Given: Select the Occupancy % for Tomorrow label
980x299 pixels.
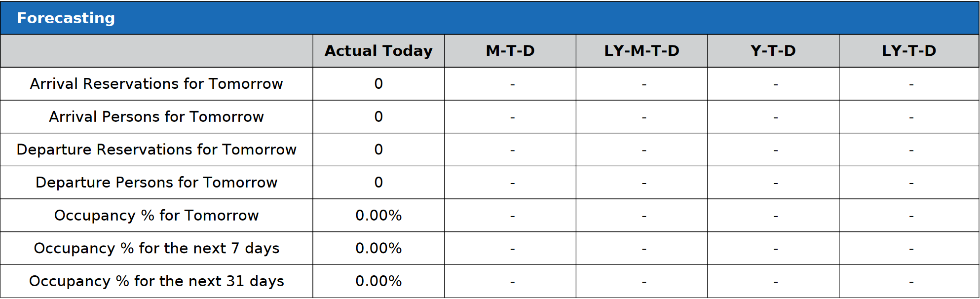Looking at the screenshot, I should coord(156,216).
